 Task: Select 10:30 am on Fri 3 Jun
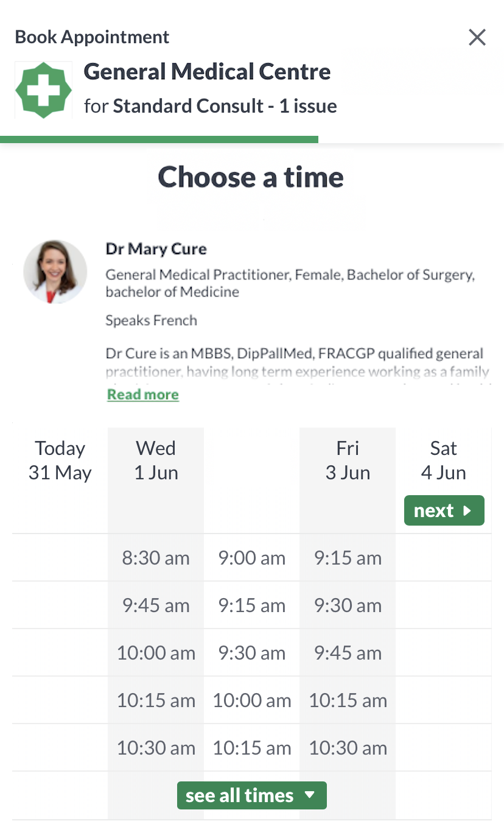[x=348, y=748]
